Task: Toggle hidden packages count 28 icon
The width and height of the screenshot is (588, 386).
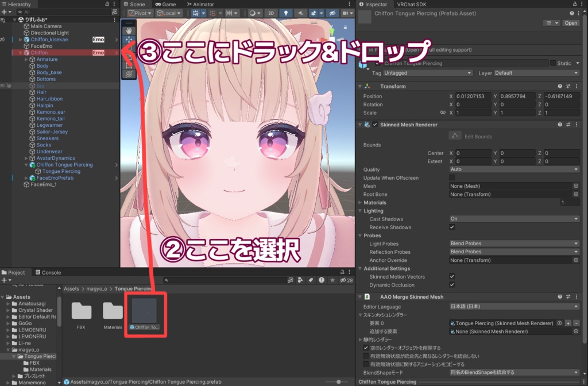Action: point(346,280)
